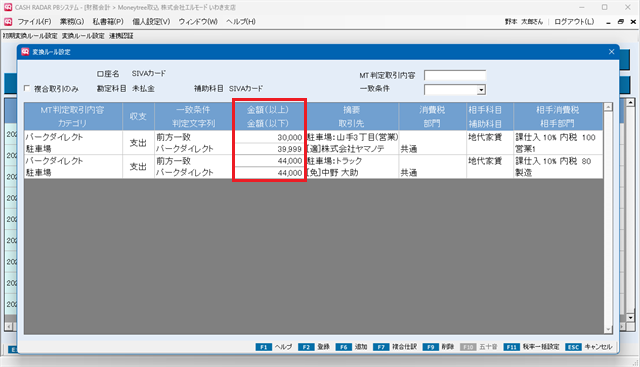
Task: Open the 業務(G) menu
Action: coord(72,22)
